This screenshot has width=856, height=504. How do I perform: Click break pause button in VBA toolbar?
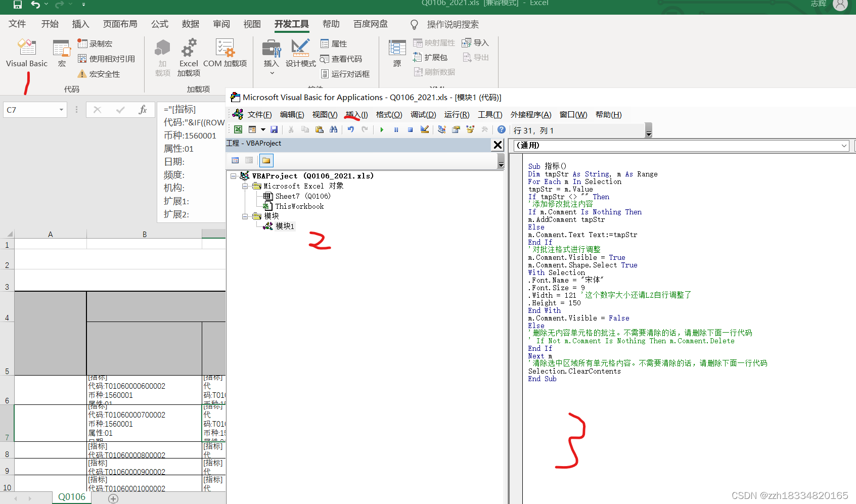pos(396,130)
